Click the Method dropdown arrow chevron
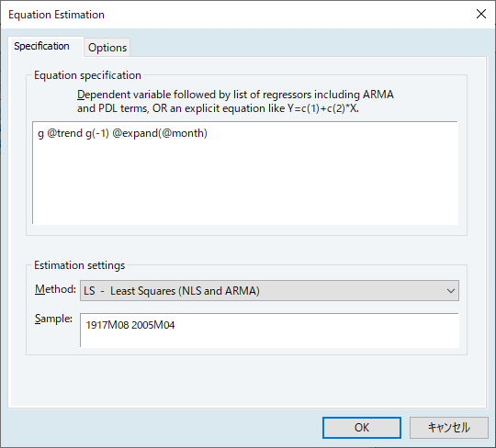This screenshot has width=496, height=448. (x=451, y=290)
